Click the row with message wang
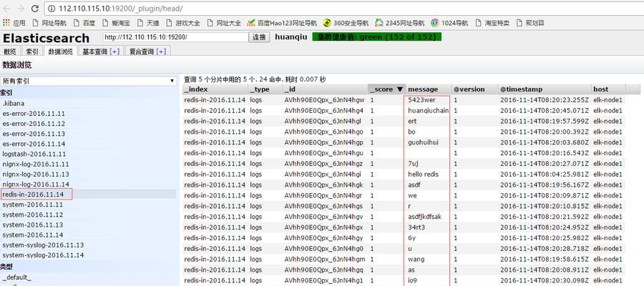The width and height of the screenshot is (644, 286). tap(404, 260)
